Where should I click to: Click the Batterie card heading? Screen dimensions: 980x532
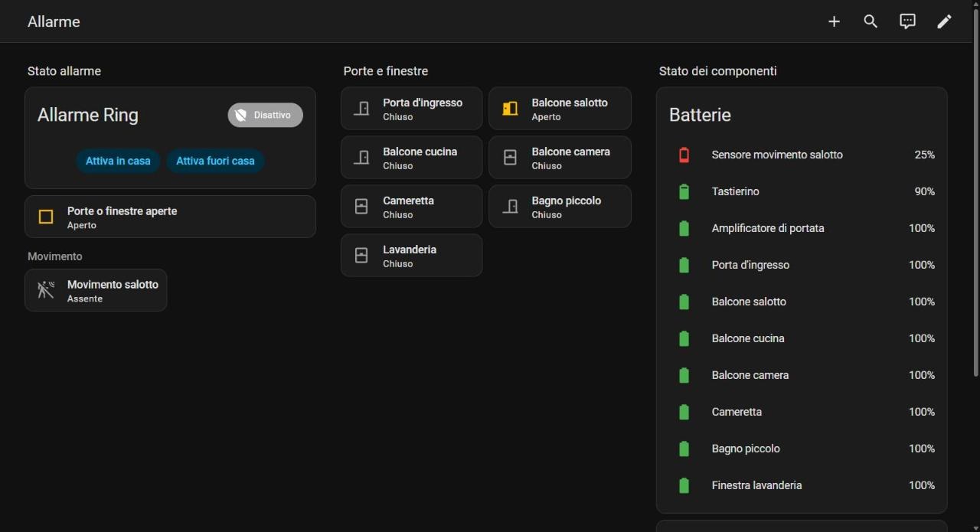coord(700,115)
